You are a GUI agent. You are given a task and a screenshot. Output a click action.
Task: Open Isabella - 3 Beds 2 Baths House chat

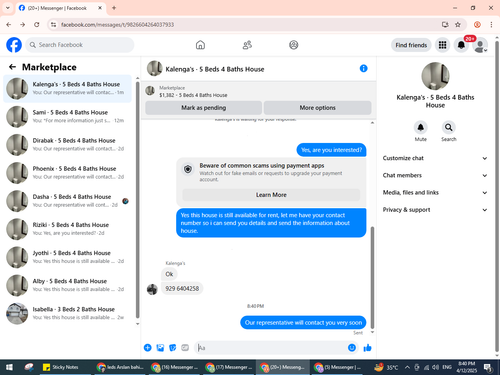pyautogui.click(x=67, y=313)
